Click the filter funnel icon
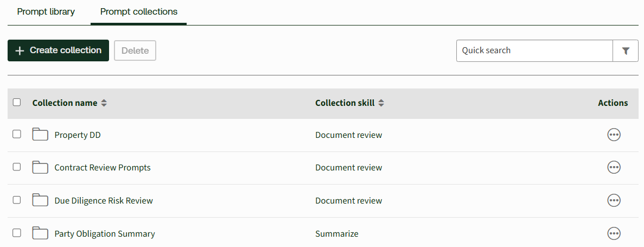The width and height of the screenshot is (644, 247). (x=626, y=50)
